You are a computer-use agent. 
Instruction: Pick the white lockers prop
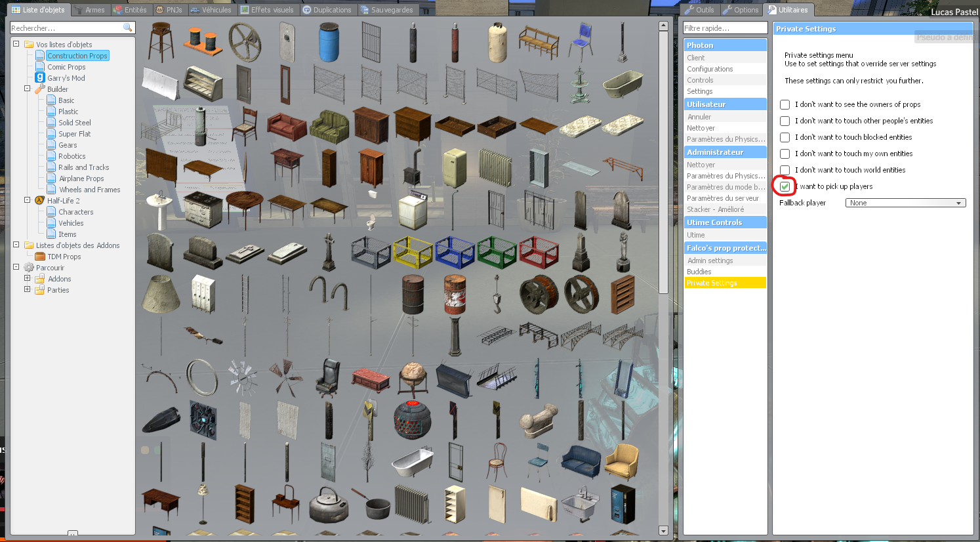pyautogui.click(x=203, y=294)
